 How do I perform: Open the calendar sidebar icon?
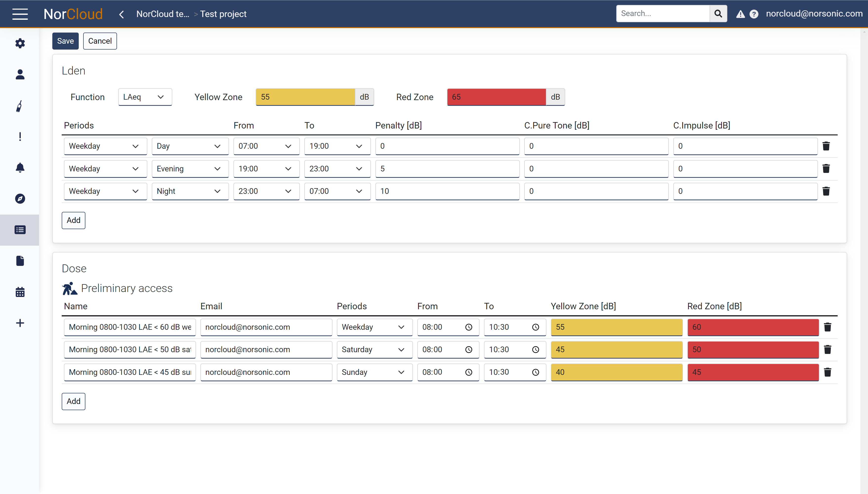(x=20, y=292)
